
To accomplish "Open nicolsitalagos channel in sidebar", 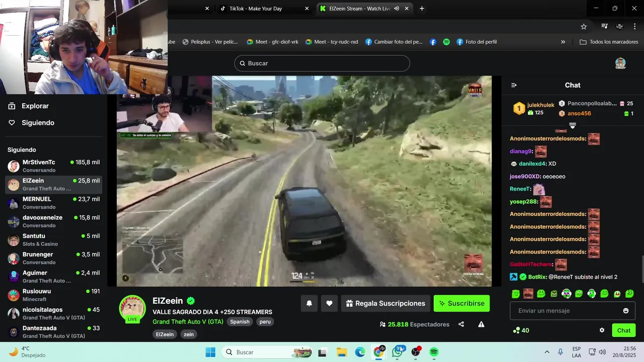I will click(54, 313).
